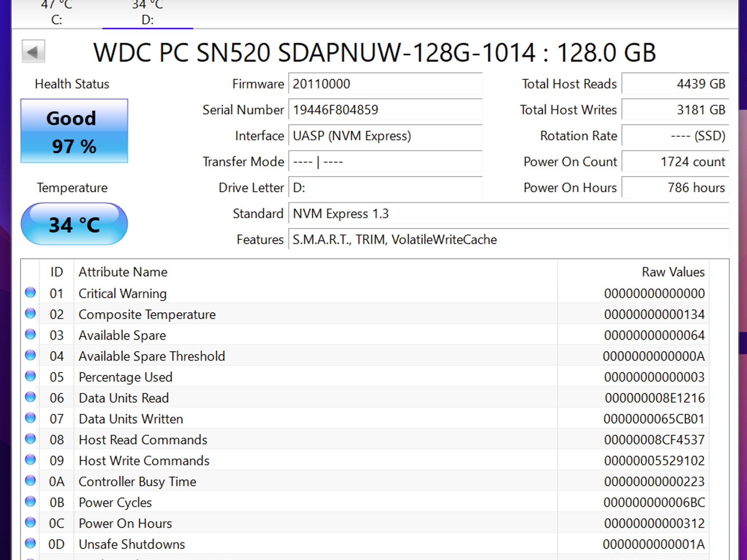This screenshot has height=560, width=747.
Task: Click raw value 00000000000134
Action: click(x=654, y=315)
